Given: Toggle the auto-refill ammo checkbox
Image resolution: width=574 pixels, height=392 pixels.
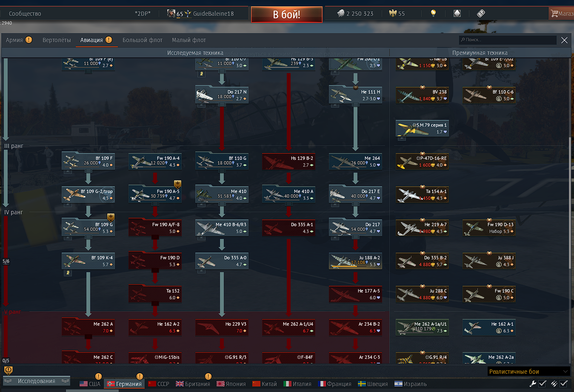Looking at the screenshot, I should (x=564, y=383).
